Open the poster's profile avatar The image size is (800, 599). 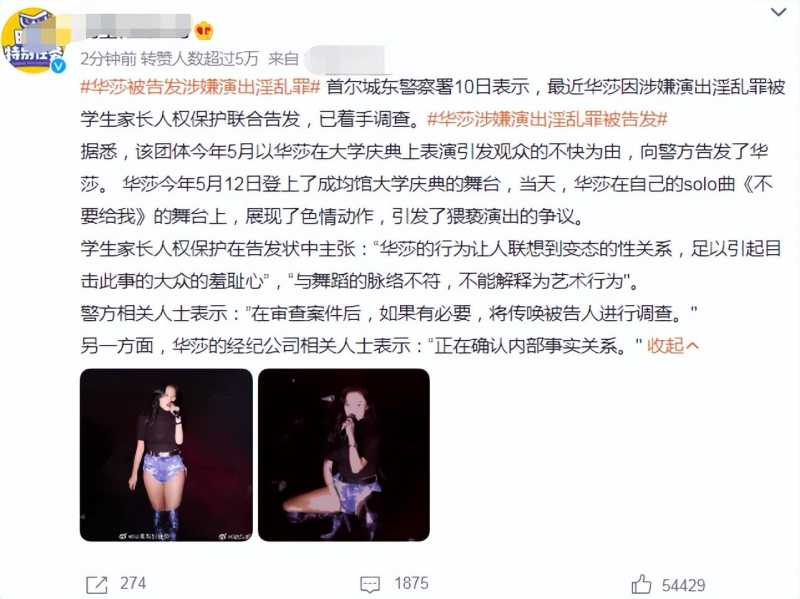click(33, 41)
